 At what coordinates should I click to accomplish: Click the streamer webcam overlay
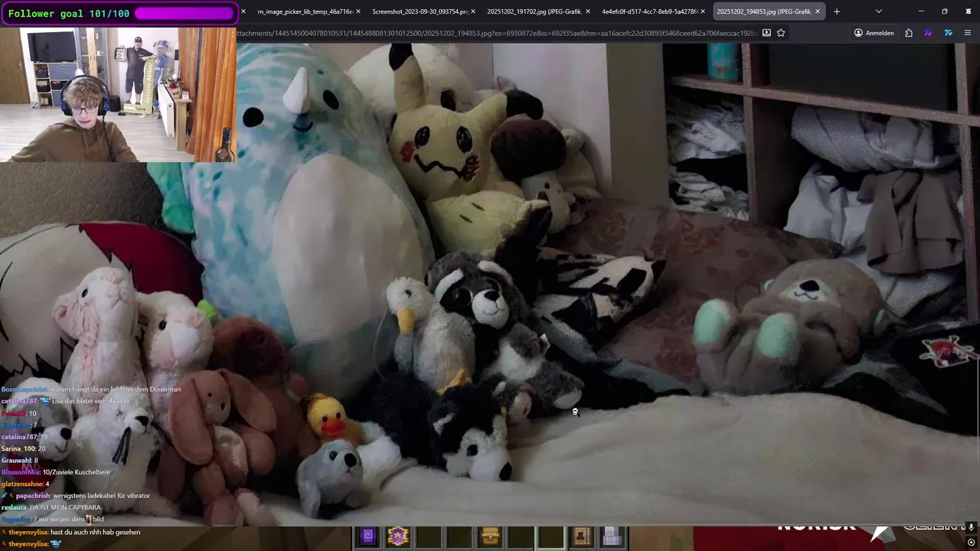pyautogui.click(x=118, y=94)
